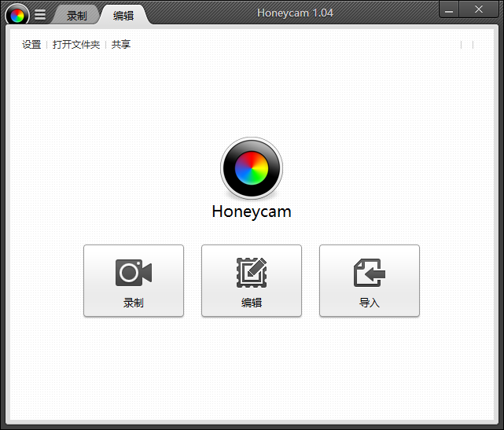Screen dimensions: 504x430
Task: Click the Honeycam 1.04 window title
Action: pos(295,13)
